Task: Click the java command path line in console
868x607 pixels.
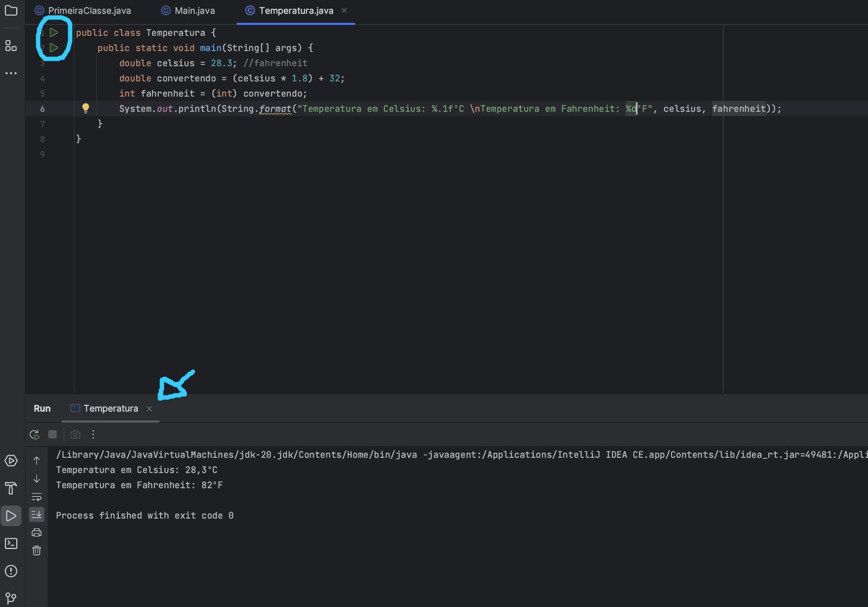Action: pos(462,455)
